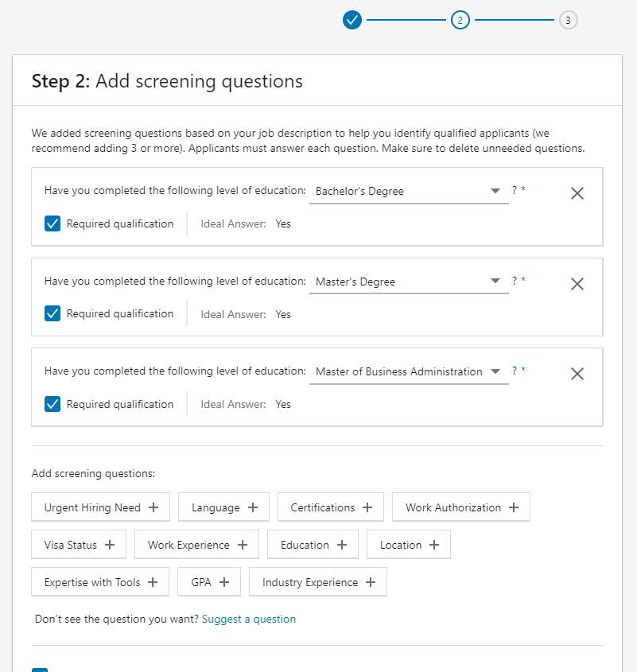The image size is (637, 672).
Task: Remove the Master's Degree screening question
Action: [577, 283]
